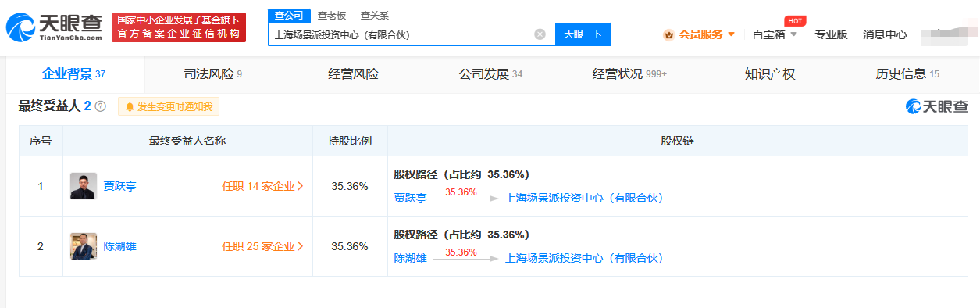This screenshot has height=308, width=980.
Task: Click 贾跃亭 in the equity chain path
Action: point(410,199)
